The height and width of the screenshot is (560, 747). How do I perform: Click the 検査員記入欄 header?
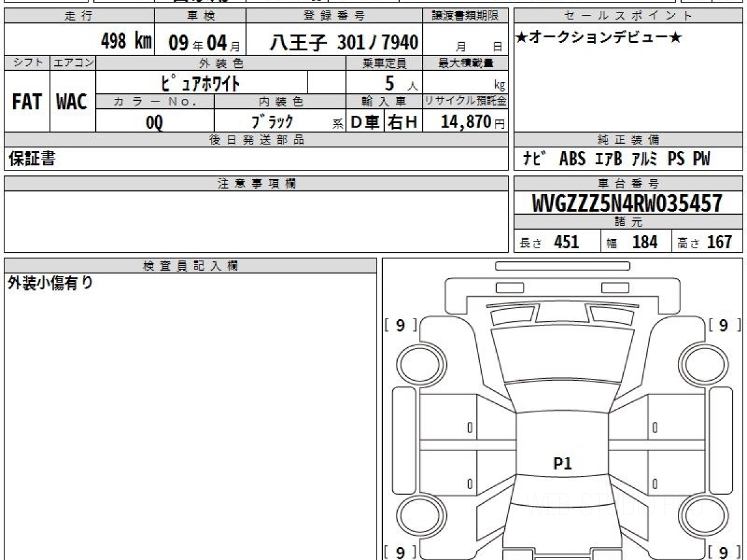(x=190, y=266)
